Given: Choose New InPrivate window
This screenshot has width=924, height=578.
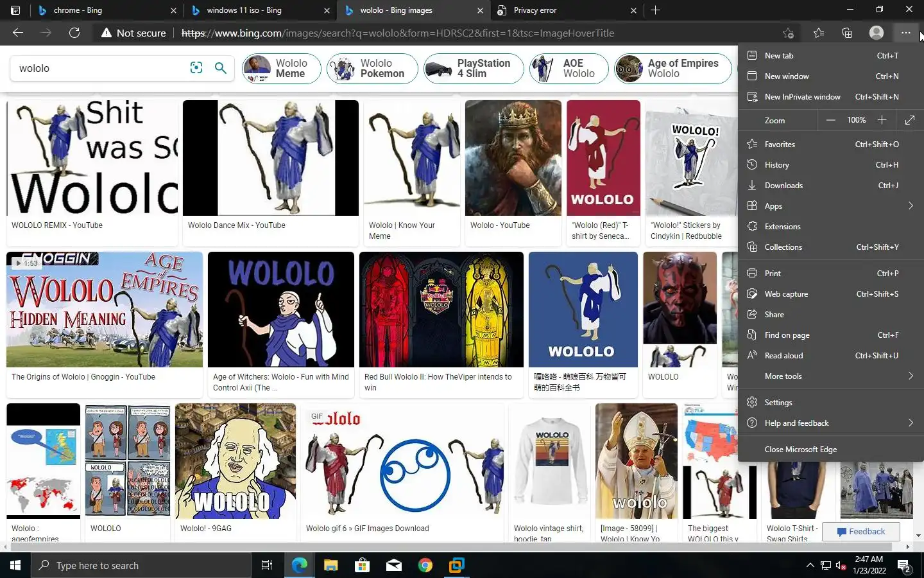Looking at the screenshot, I should (x=831, y=97).
